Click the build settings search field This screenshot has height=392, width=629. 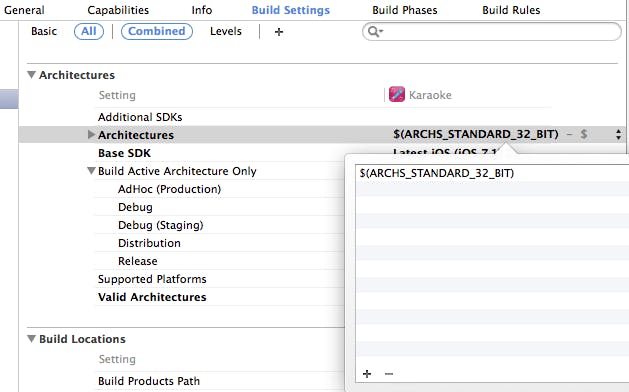(491, 31)
